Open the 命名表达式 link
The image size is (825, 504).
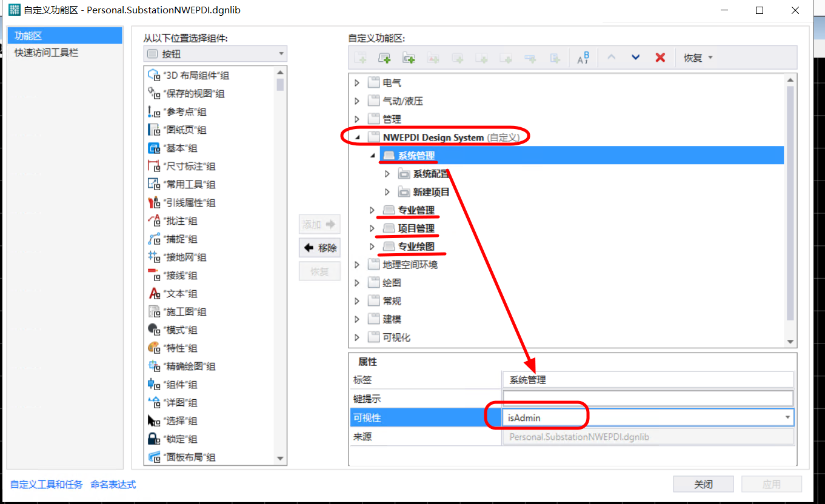tap(113, 484)
